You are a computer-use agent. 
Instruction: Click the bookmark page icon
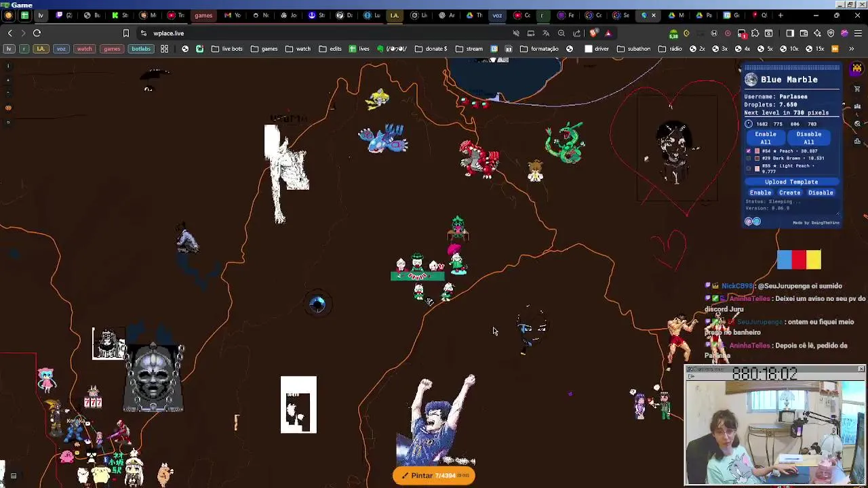[125, 33]
